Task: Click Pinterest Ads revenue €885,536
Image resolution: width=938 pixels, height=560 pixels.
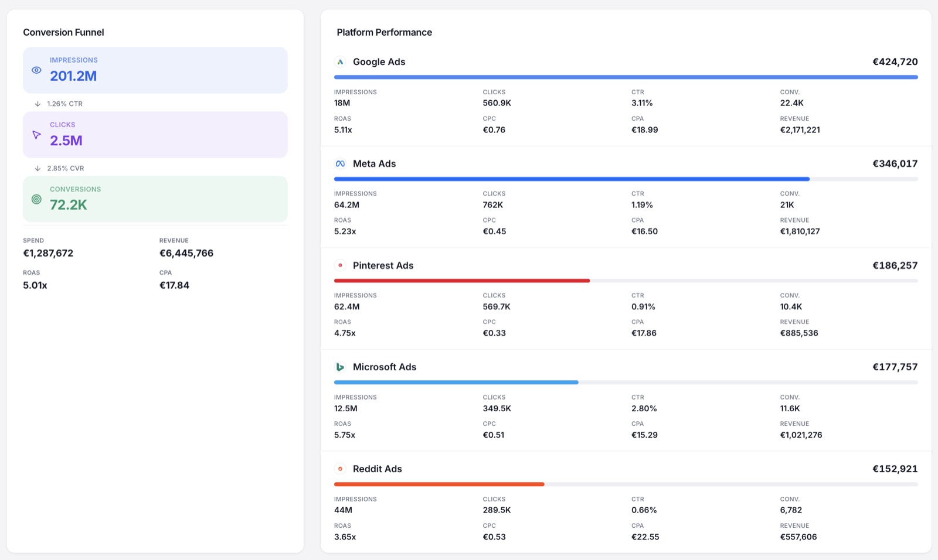Action: pyautogui.click(x=799, y=333)
